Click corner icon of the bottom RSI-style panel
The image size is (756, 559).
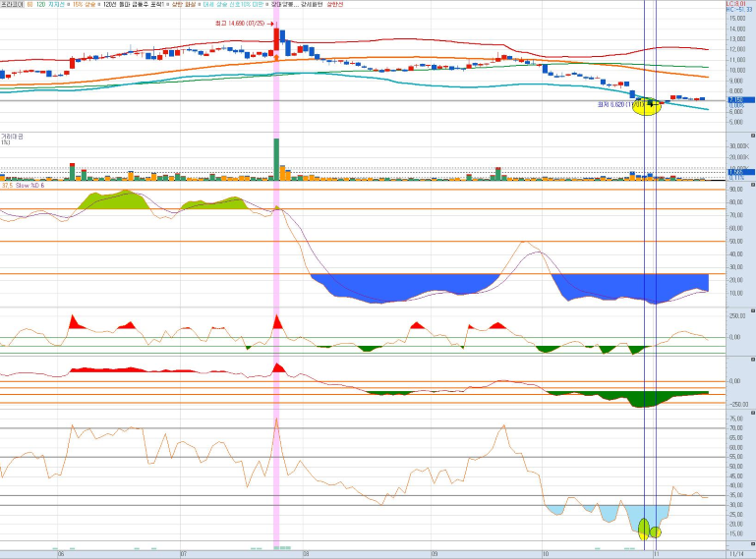(753, 413)
